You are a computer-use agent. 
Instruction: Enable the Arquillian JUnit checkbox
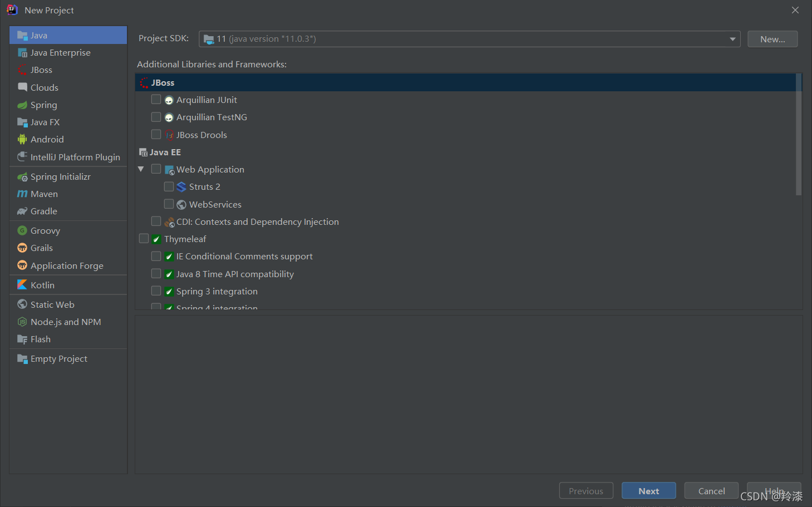[156, 100]
